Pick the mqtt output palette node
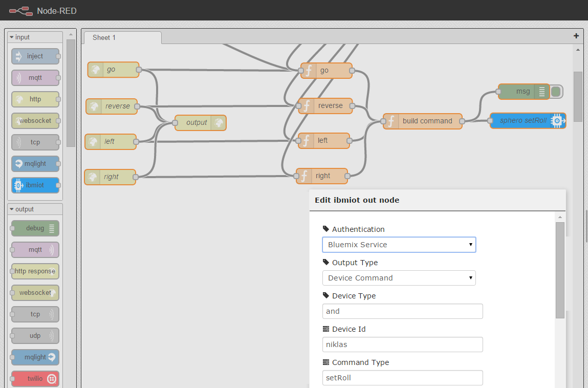588x388 pixels. 35,249
